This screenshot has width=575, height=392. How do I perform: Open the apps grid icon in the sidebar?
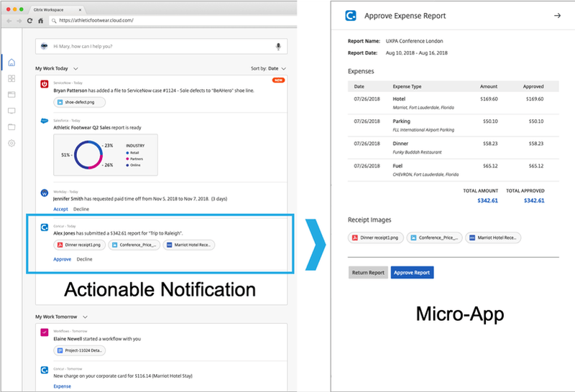coord(11,78)
